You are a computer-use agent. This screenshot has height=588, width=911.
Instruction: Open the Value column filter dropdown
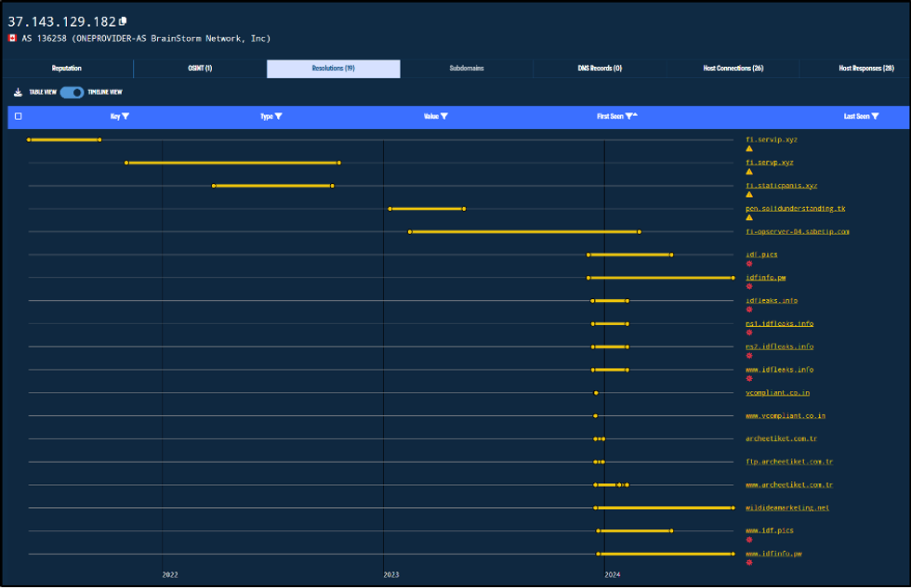click(x=444, y=116)
